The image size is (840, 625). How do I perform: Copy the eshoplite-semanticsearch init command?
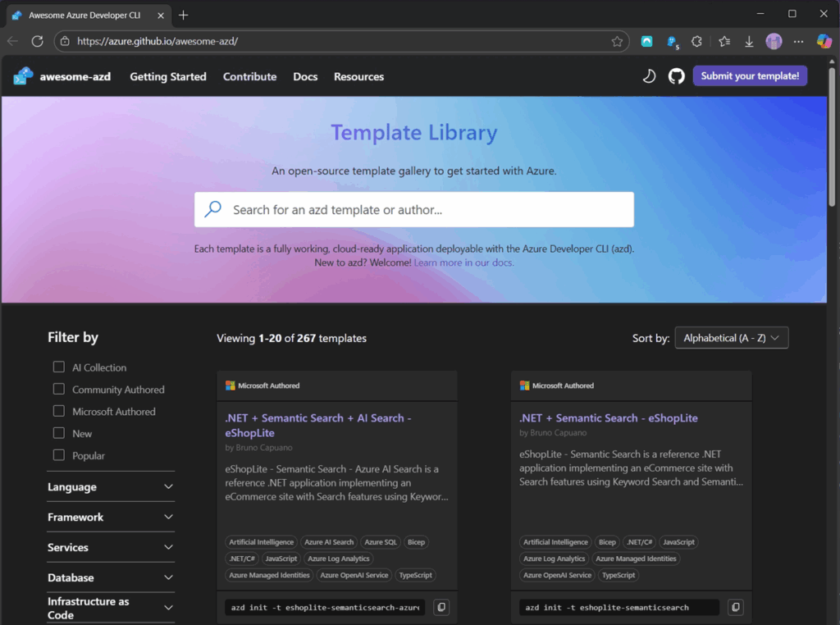pos(736,607)
